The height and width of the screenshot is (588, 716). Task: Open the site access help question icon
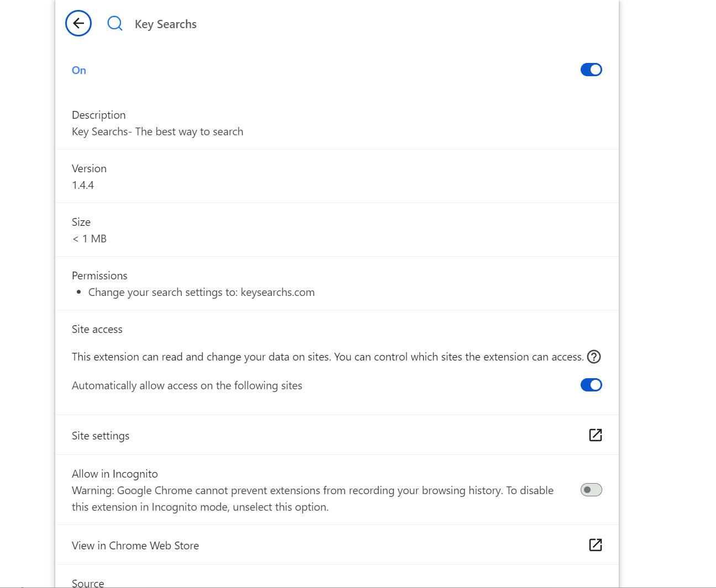pos(594,357)
